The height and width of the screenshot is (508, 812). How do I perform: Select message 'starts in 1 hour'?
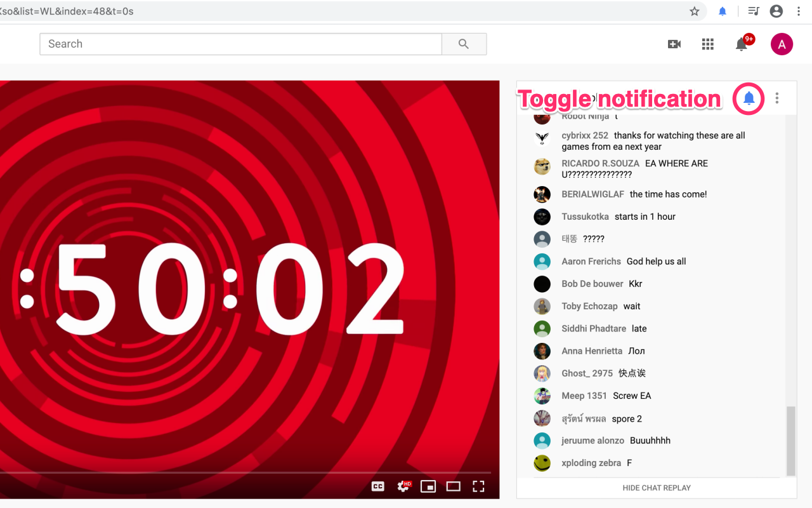click(x=645, y=217)
